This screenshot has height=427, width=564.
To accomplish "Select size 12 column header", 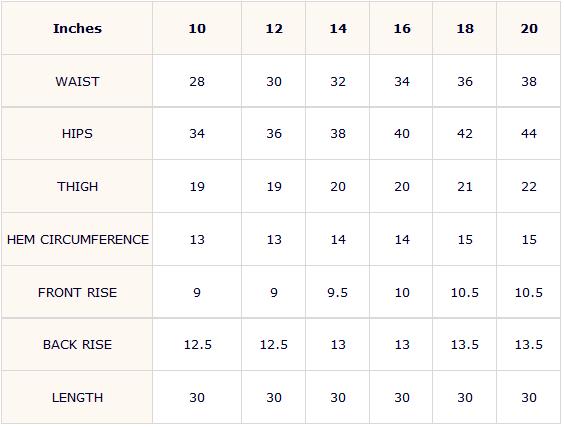I will [274, 29].
